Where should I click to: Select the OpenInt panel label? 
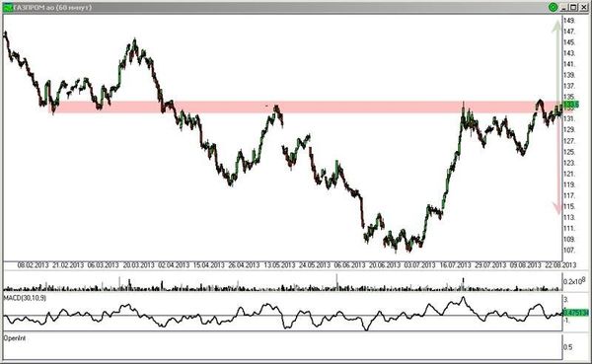click(x=15, y=338)
